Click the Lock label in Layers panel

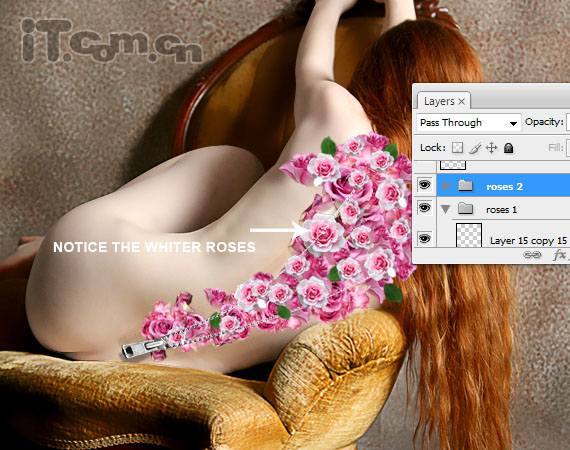433,148
